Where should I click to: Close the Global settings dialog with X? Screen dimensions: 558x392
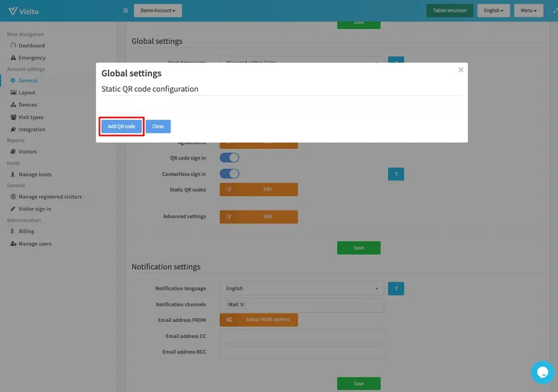coord(461,70)
